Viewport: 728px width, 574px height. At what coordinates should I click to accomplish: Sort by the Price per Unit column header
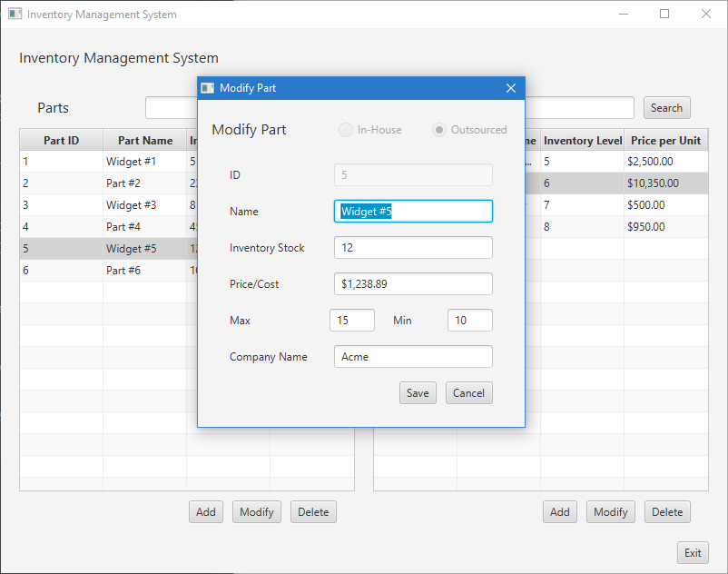(x=666, y=139)
